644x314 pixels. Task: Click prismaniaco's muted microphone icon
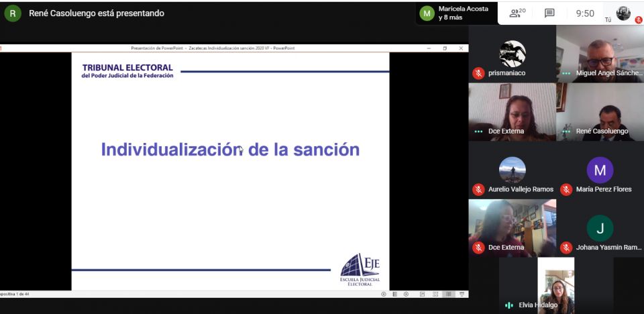click(x=478, y=73)
